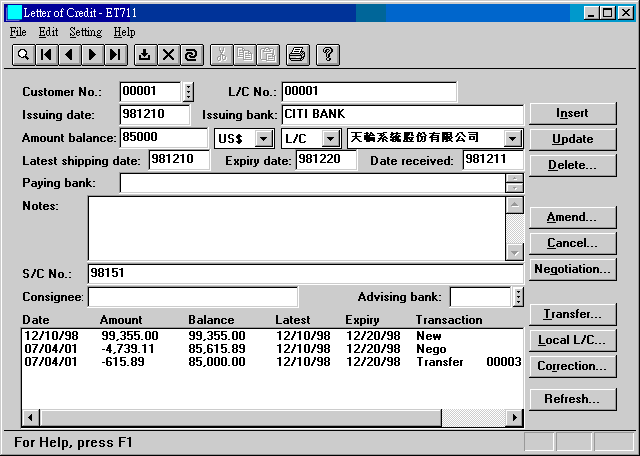Select the Transfer transaction row

click(270, 362)
